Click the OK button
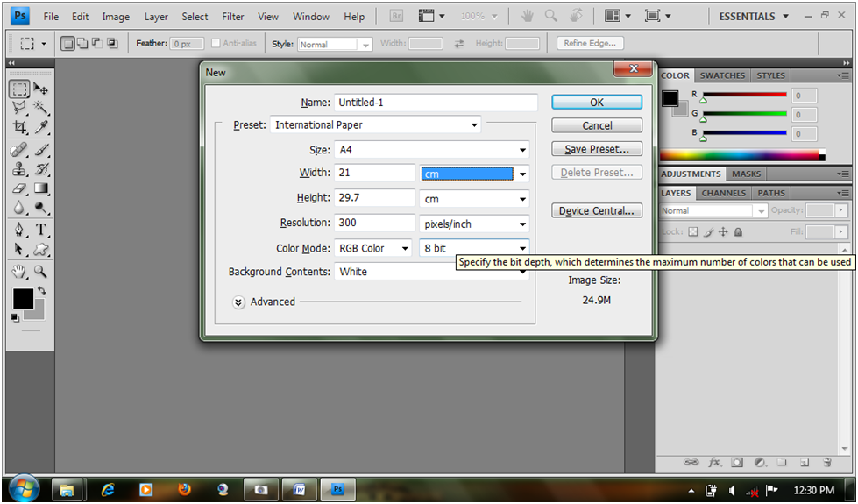Viewport: 858px width, 504px height. click(597, 103)
